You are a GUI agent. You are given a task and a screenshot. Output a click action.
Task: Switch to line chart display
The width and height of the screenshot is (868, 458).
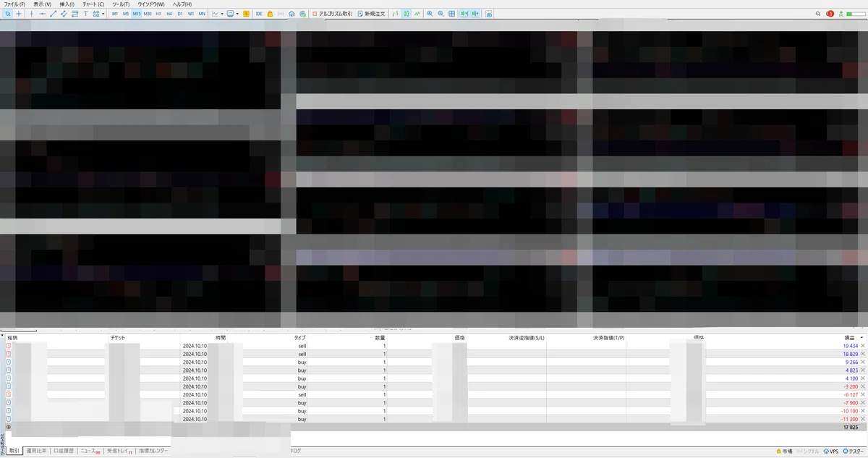(417, 14)
